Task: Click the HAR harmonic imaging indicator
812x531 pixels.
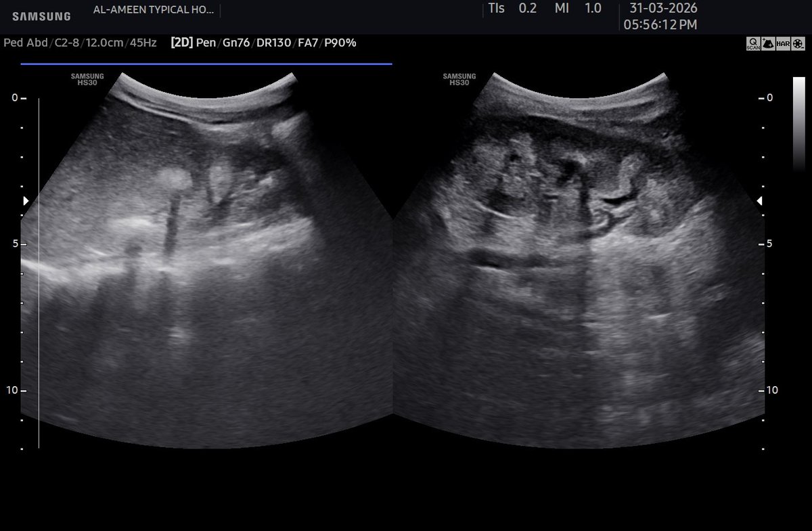Action: click(783, 43)
